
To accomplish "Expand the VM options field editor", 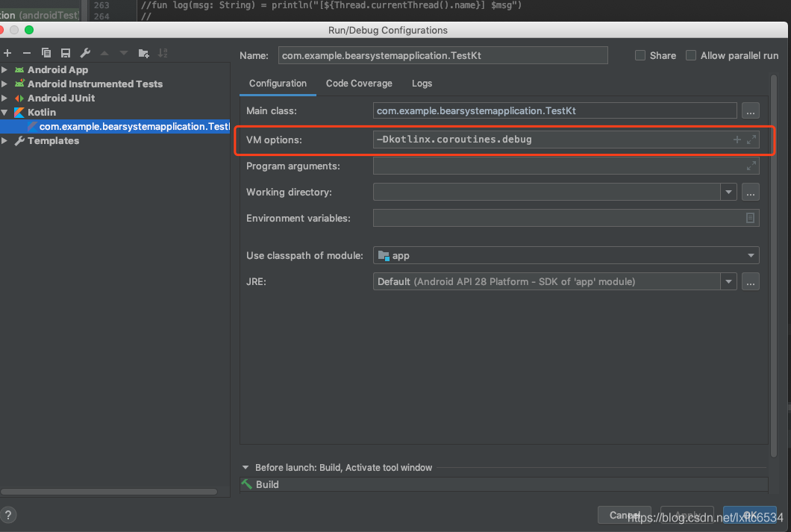I will pyautogui.click(x=751, y=140).
